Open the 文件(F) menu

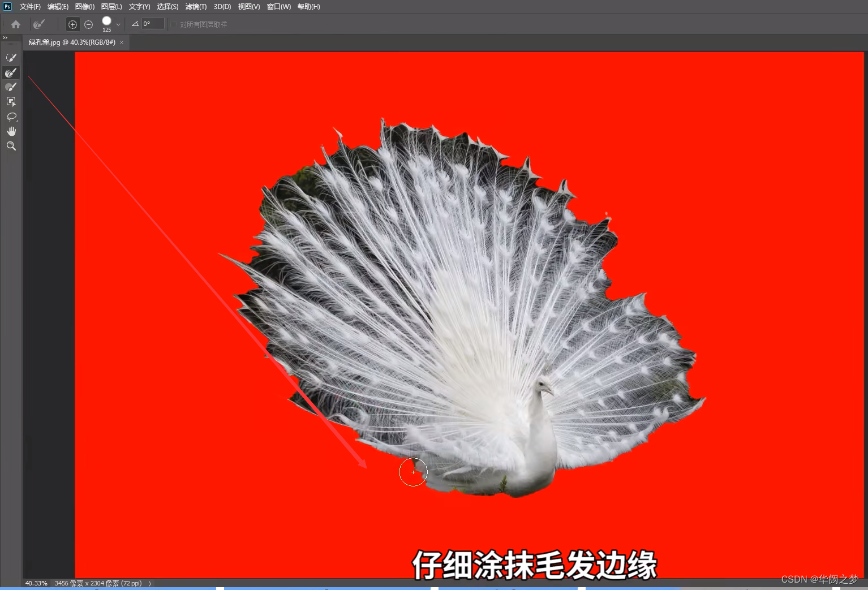[x=30, y=7]
